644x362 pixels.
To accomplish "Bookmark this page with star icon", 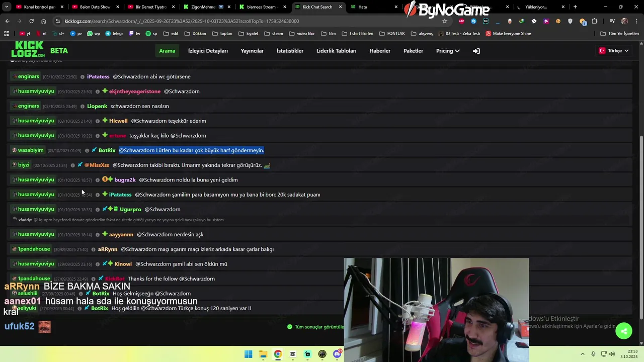I will point(445,21).
